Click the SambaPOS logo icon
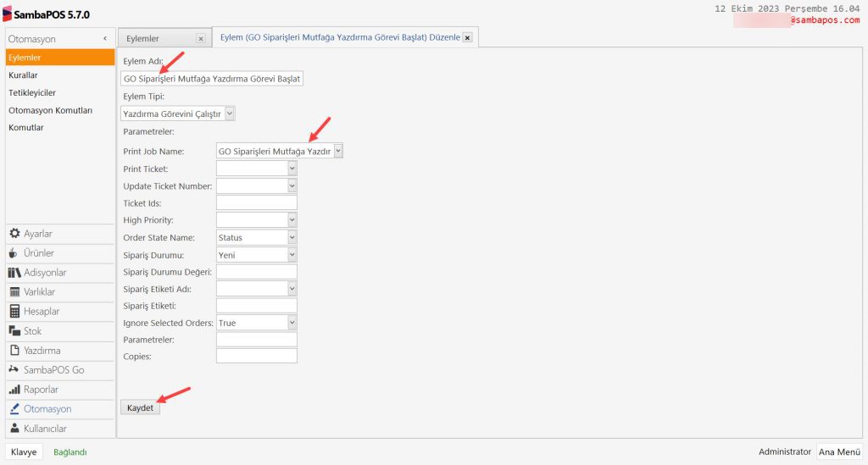 [x=7, y=14]
